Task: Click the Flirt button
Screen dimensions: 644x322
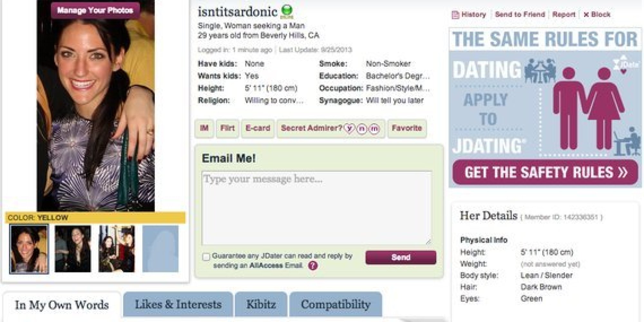Action: (x=227, y=128)
